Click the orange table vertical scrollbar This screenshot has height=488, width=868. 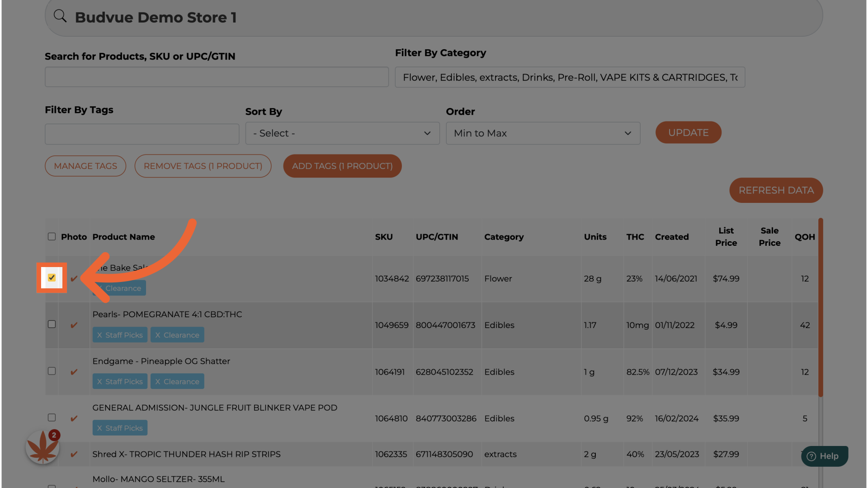tap(820, 307)
